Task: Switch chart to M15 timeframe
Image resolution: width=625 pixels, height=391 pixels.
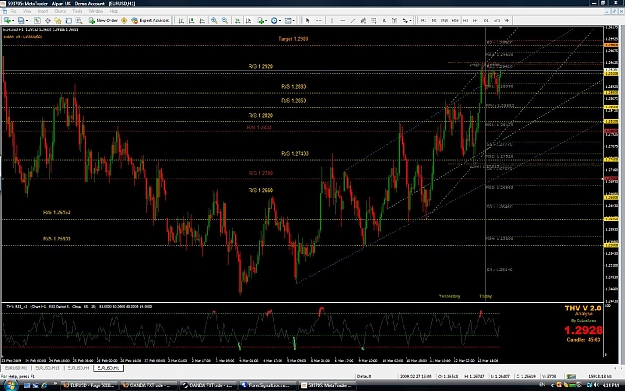Action: (x=444, y=20)
